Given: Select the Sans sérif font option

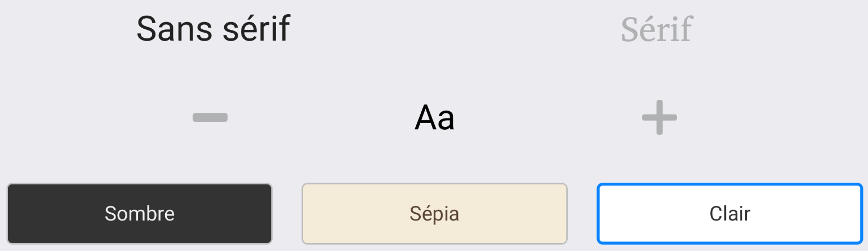Looking at the screenshot, I should tap(213, 29).
